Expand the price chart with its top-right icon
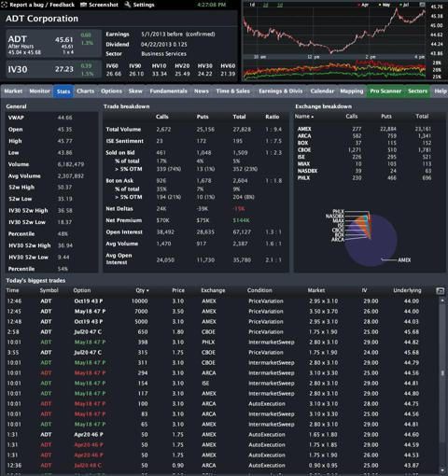Screen dimensions: 448x476 tap(422, 5)
